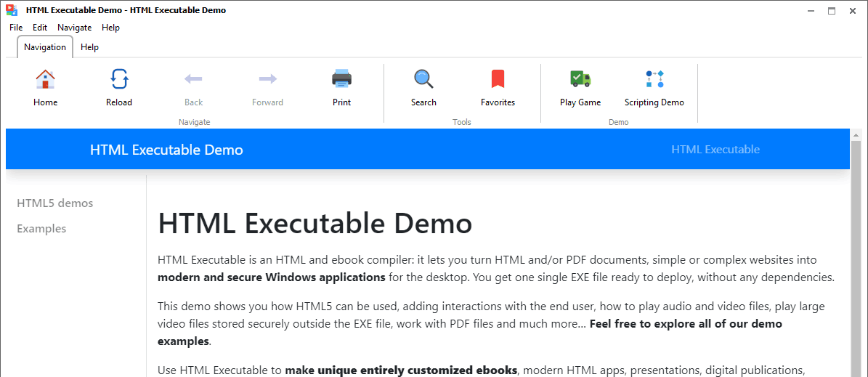Click the vertical scrollbar up arrow

pyautogui.click(x=856, y=134)
